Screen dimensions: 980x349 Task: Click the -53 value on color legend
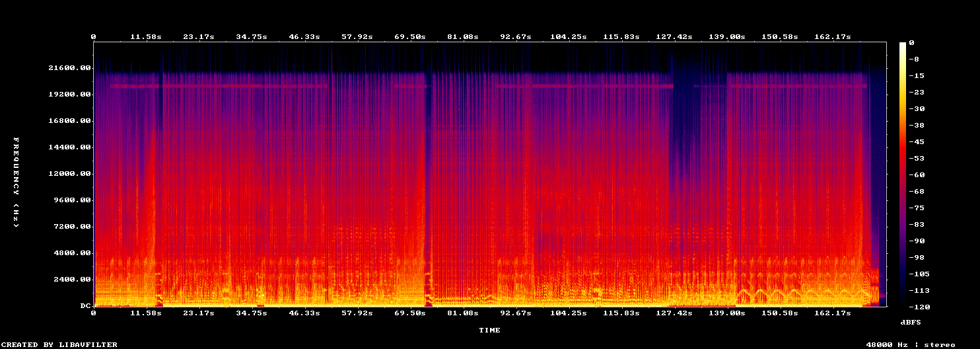point(917,159)
